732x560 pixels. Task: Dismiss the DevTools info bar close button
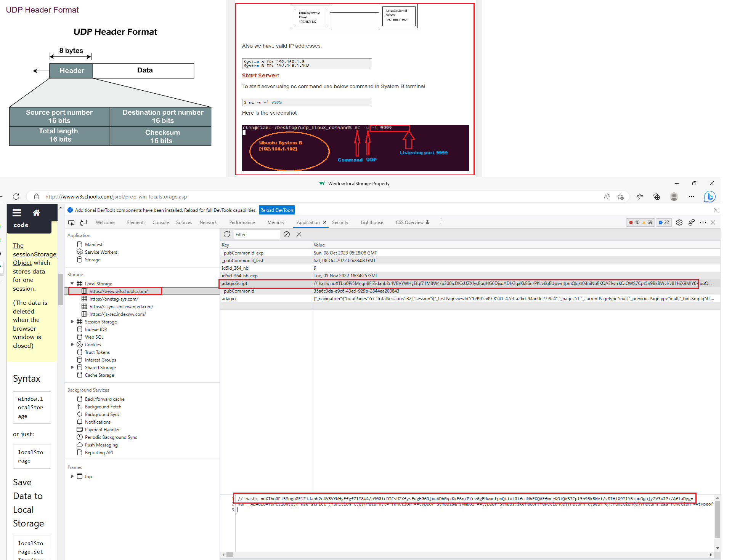(716, 210)
